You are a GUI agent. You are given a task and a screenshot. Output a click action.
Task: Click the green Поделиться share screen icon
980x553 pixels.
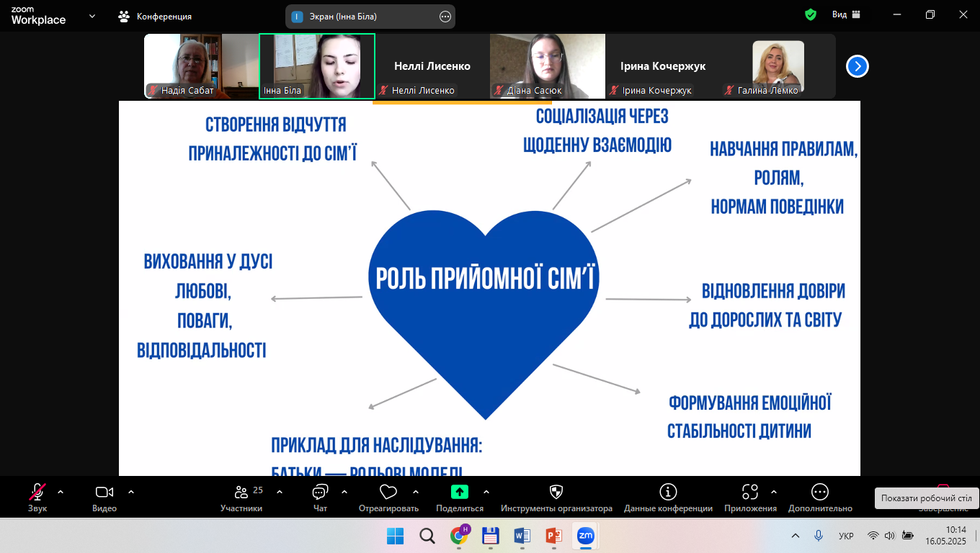coord(459,493)
